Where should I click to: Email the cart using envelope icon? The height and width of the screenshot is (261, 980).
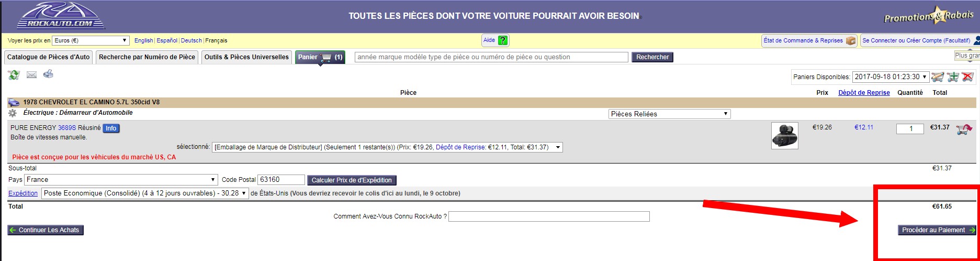click(31, 75)
